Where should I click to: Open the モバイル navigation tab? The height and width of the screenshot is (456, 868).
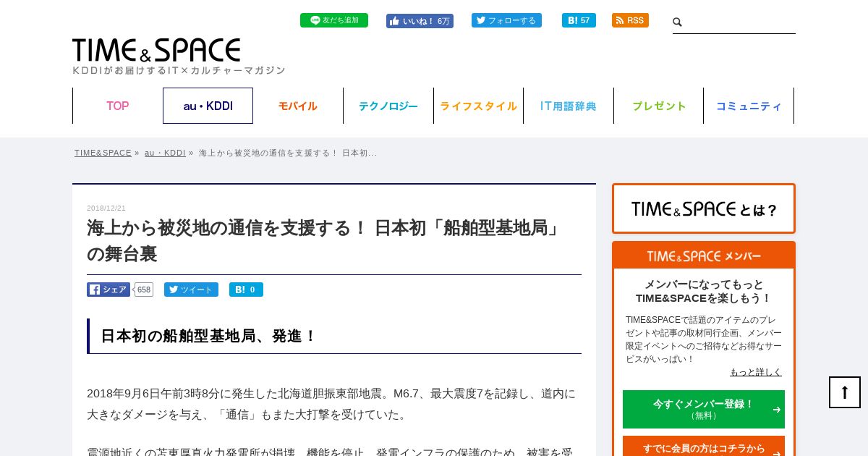click(x=298, y=106)
